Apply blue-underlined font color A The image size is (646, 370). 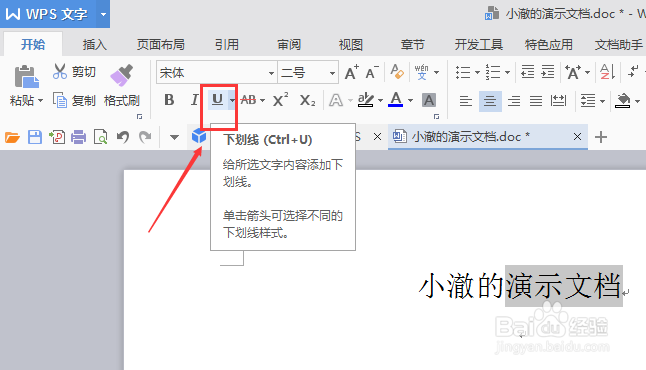click(x=396, y=100)
